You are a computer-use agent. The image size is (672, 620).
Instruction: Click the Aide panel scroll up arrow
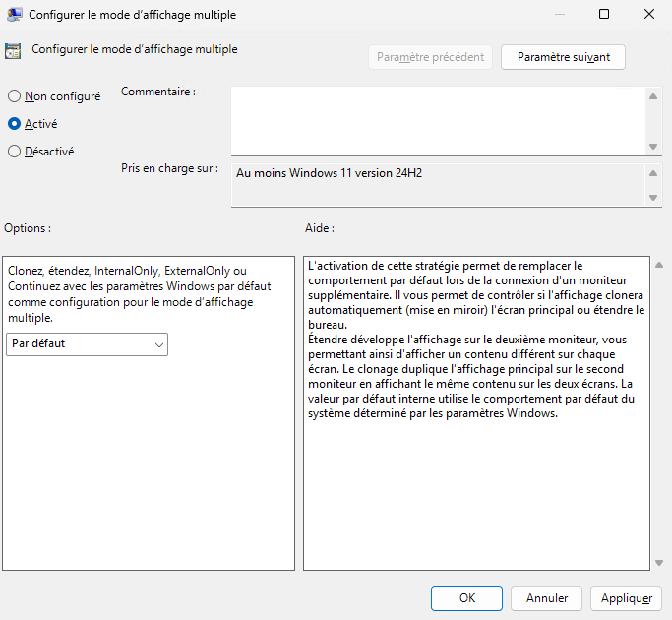click(x=658, y=265)
